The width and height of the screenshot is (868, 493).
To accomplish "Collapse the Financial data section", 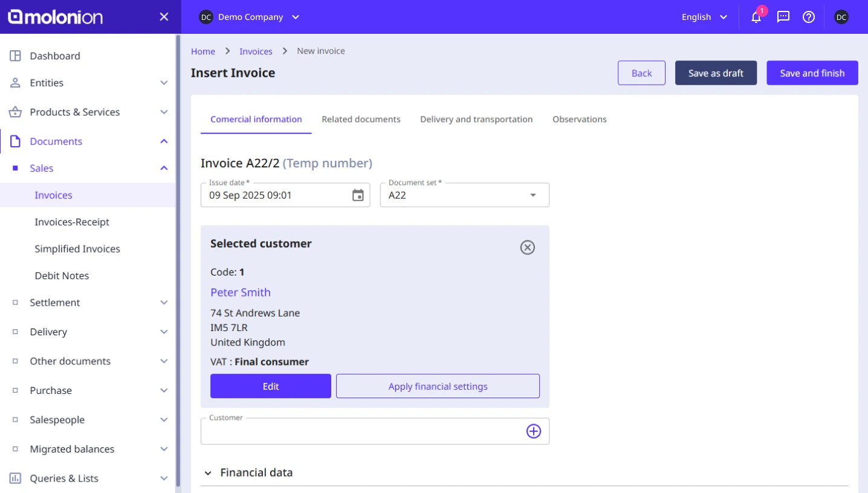I will (x=209, y=472).
